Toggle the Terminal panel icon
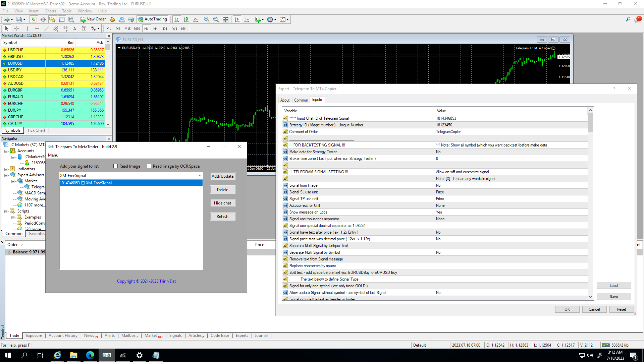 pos(62,19)
